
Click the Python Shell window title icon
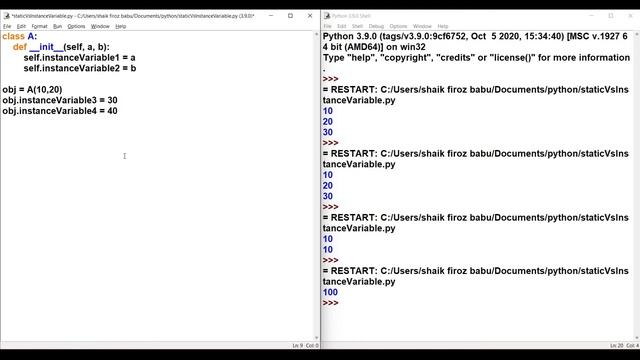click(x=327, y=16)
